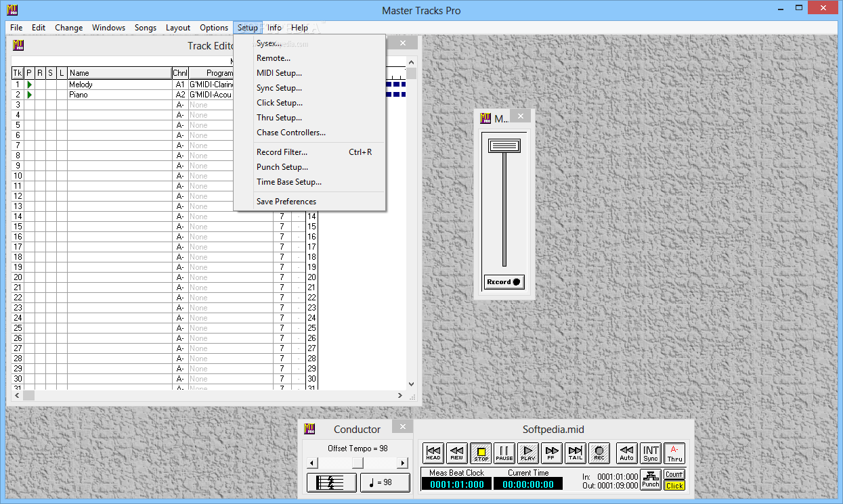Screen dimensions: 843x504
Task: Click the fader window MT Pro icon
Action: (485, 118)
